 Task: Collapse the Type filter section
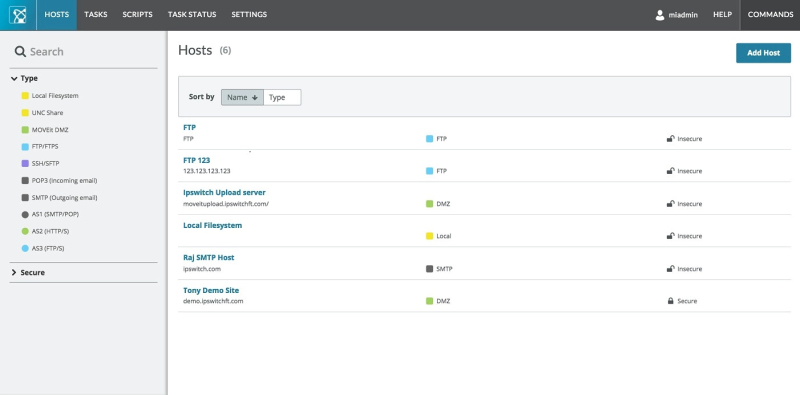tap(24, 79)
